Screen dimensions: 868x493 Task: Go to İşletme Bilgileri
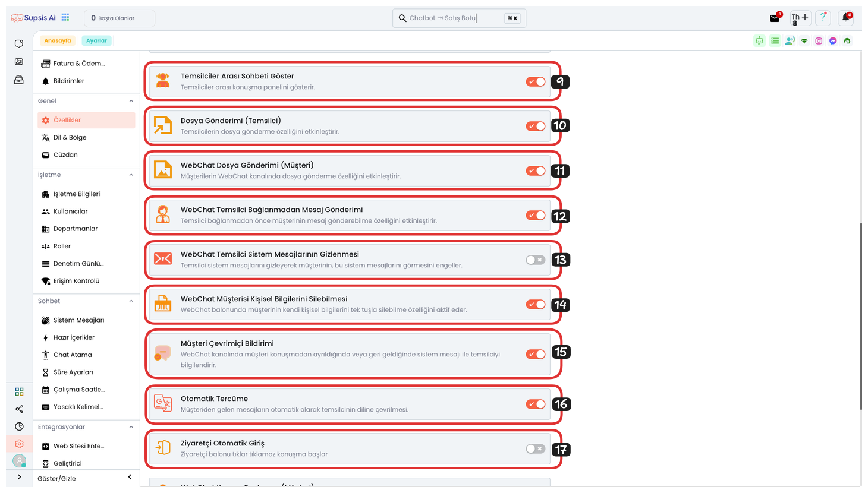[x=86, y=194]
